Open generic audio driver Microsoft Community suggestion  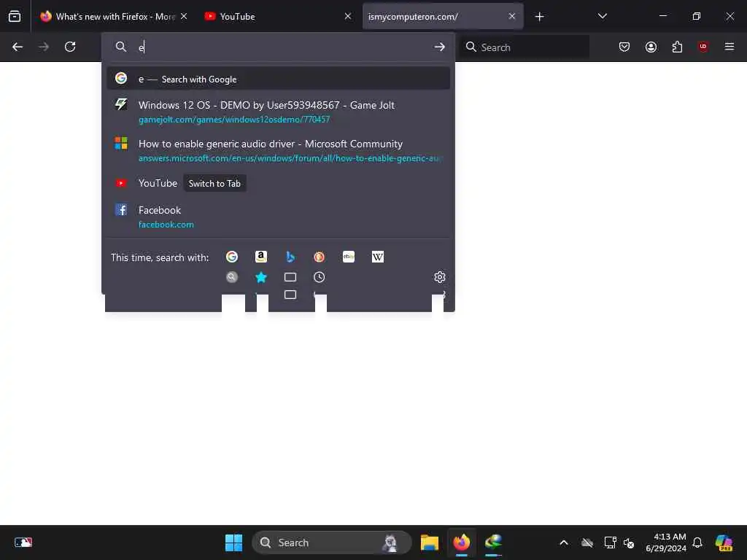click(x=278, y=150)
